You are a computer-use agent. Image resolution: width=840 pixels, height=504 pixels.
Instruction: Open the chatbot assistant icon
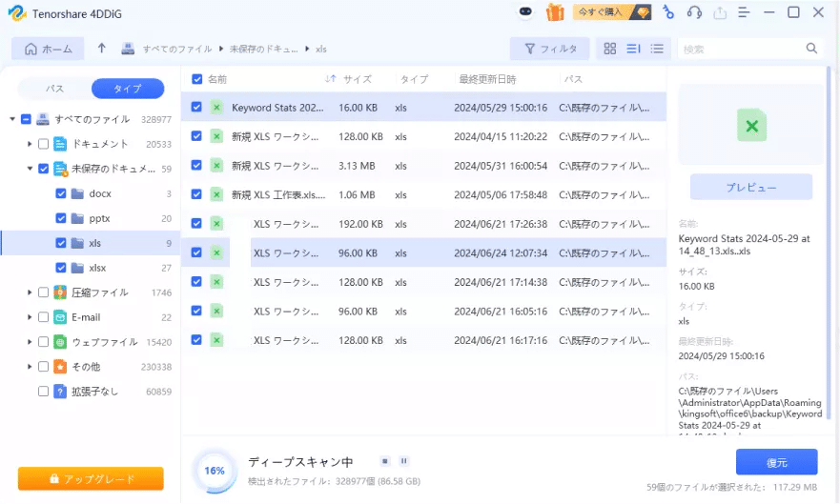(525, 11)
